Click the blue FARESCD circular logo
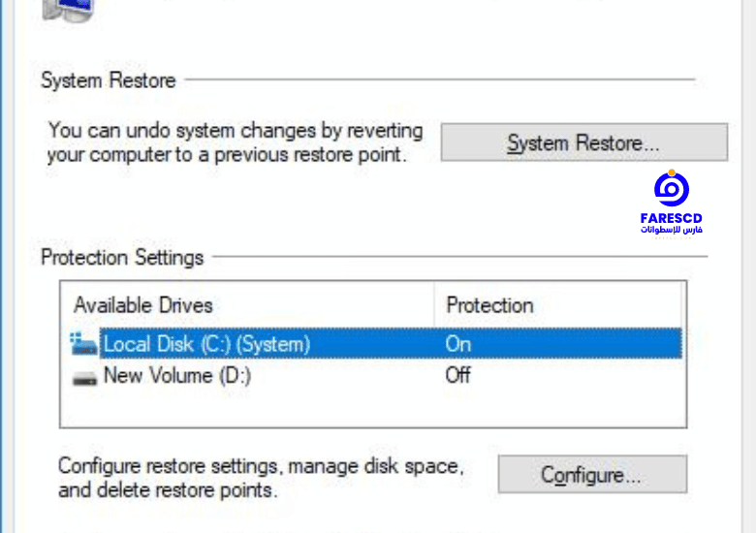Viewport: 756px width, 533px height. pos(671,188)
